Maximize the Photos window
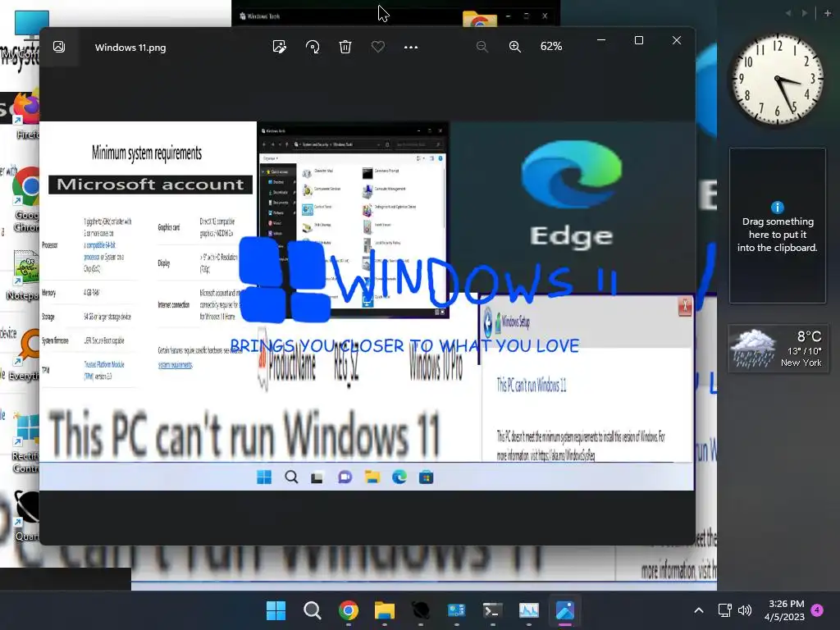Image resolution: width=840 pixels, height=630 pixels. pos(638,40)
